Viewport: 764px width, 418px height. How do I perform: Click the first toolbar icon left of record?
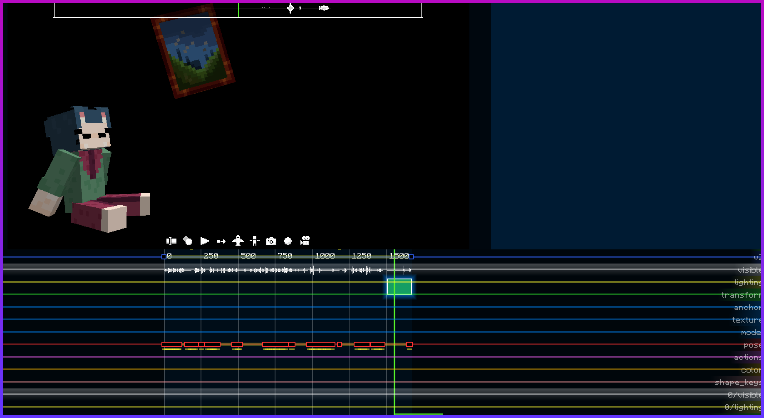point(171,241)
